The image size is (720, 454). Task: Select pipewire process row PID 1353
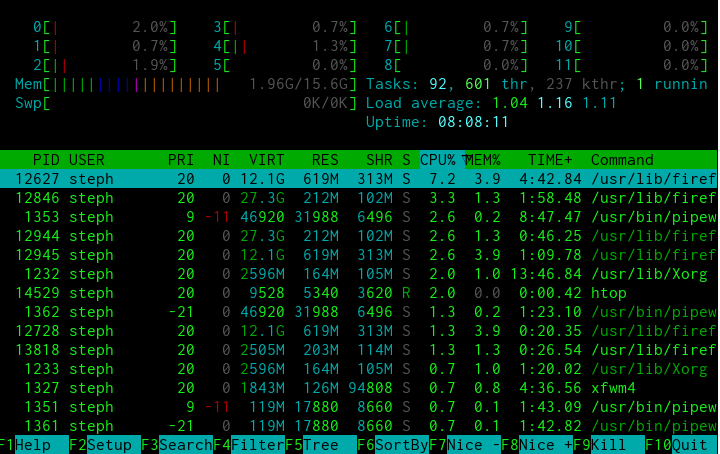[x=359, y=217]
